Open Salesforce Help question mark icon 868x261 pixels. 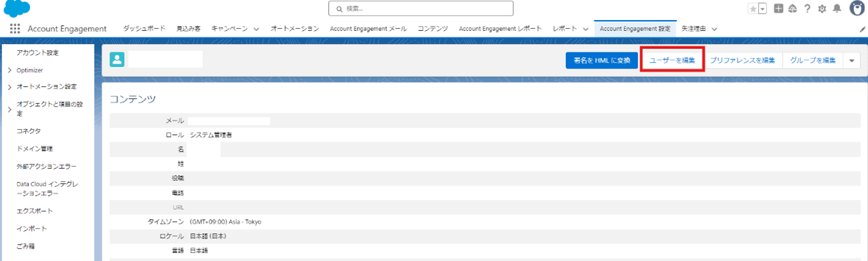click(807, 9)
